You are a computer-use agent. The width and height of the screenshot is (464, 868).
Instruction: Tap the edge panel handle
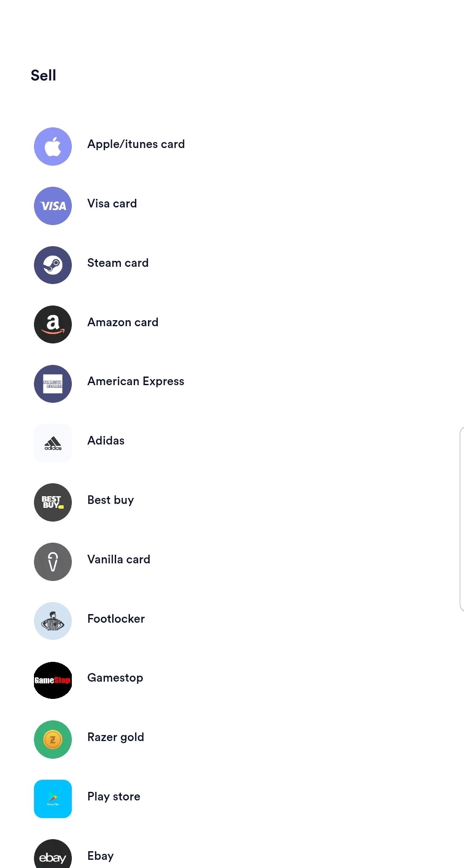(462, 519)
